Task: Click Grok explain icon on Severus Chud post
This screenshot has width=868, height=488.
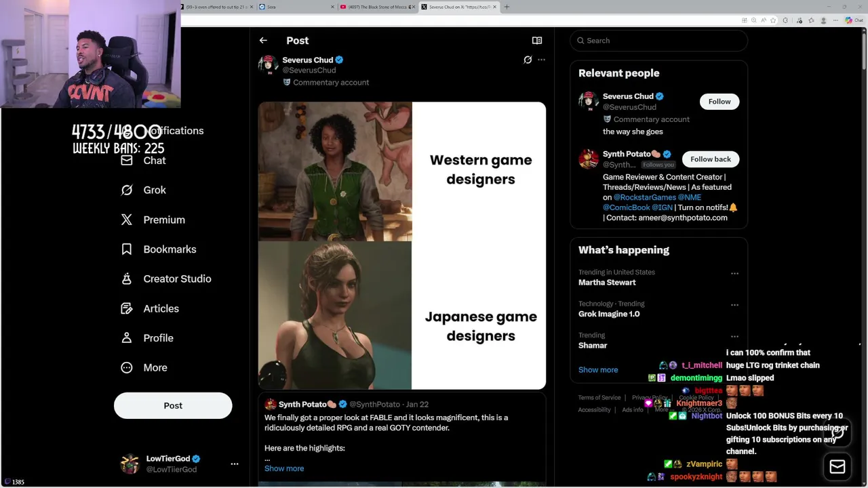Action: coord(528,60)
